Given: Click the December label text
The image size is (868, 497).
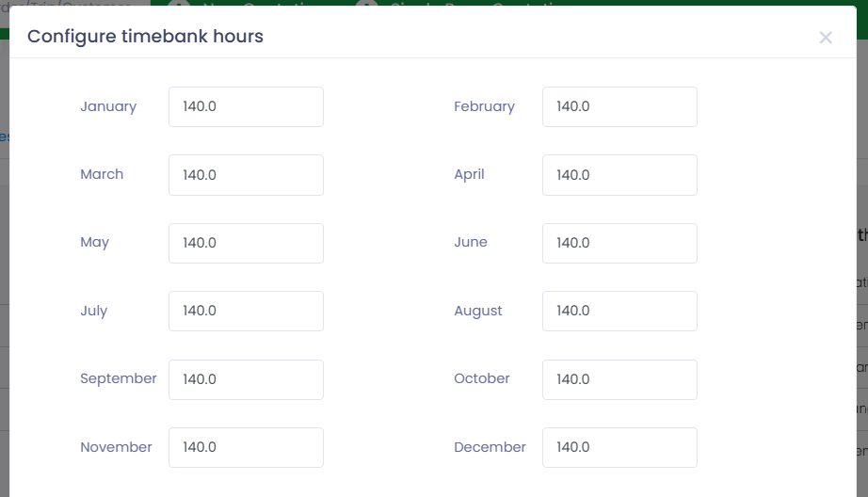Looking at the screenshot, I should [x=490, y=446].
